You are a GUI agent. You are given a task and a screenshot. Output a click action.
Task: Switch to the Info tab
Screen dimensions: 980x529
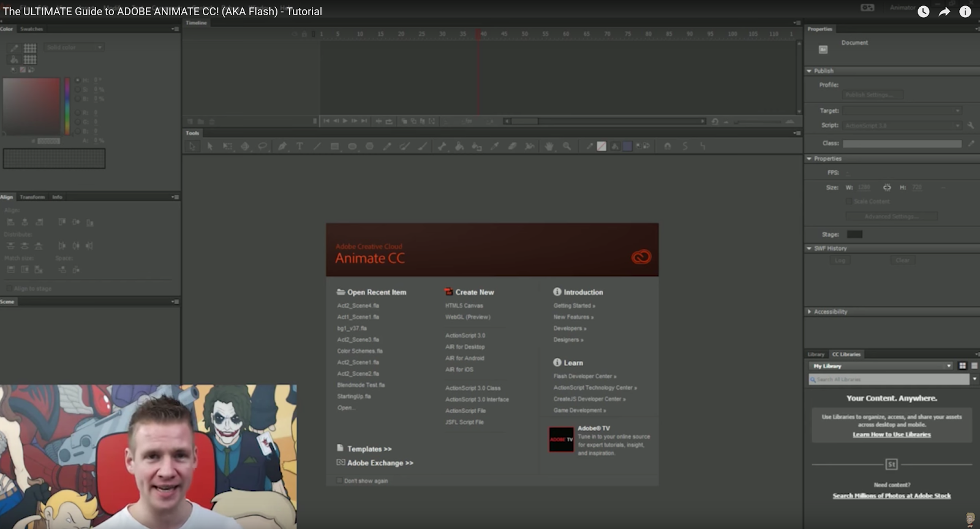tap(58, 197)
